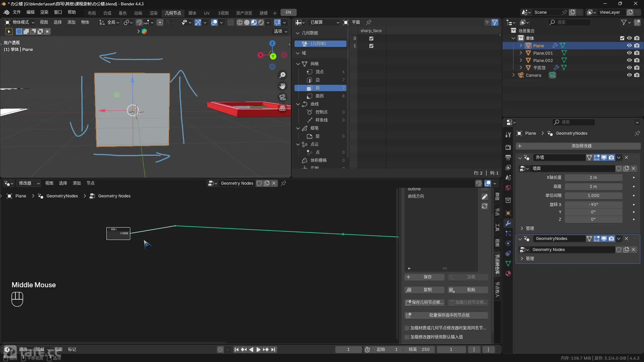Hide Camera in viewport via eye icon

[x=629, y=75]
